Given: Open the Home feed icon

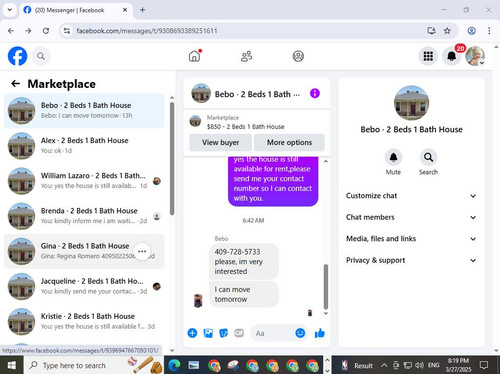Looking at the screenshot, I should (x=195, y=56).
